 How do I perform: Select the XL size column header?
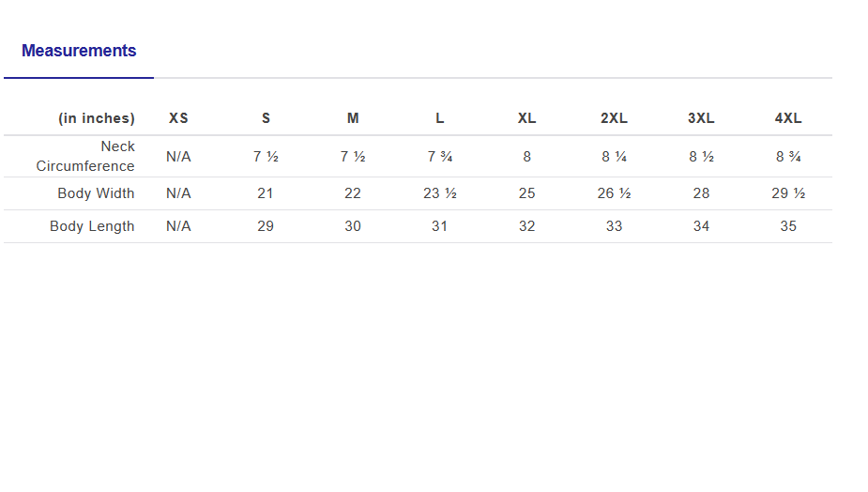click(x=526, y=118)
